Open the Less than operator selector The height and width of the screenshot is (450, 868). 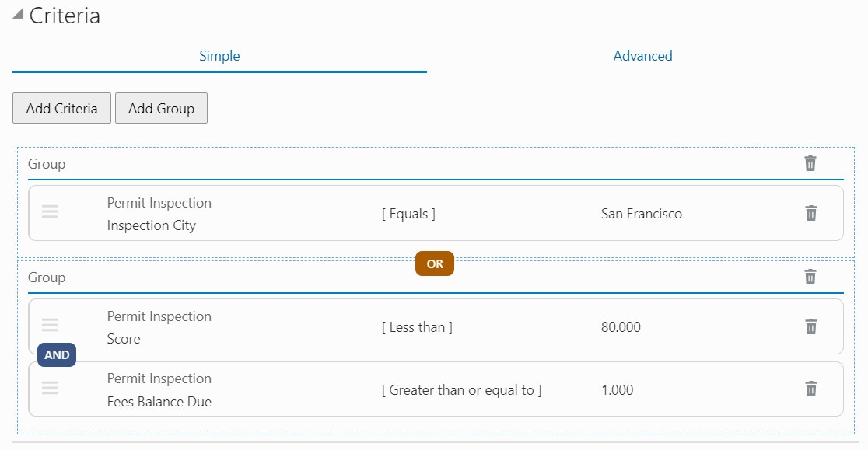(417, 327)
